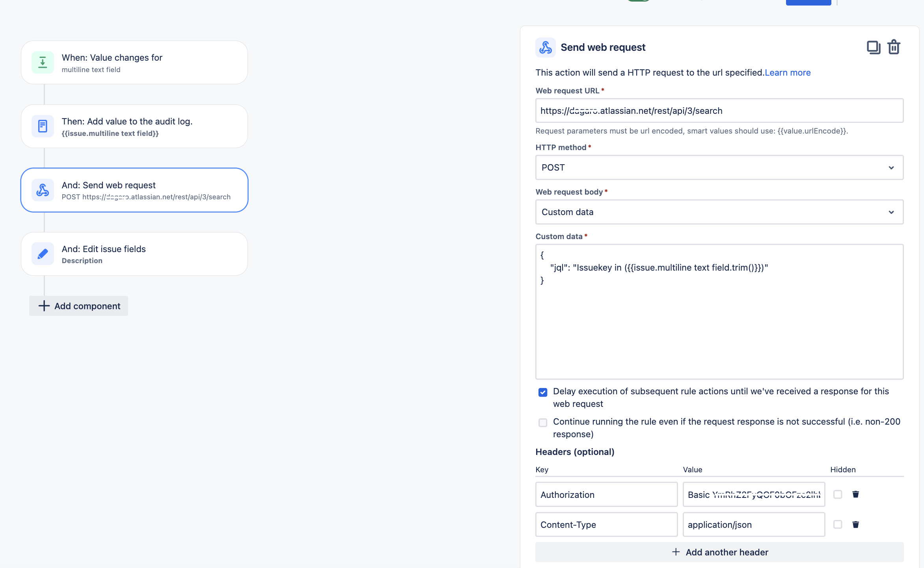
Task: Click the delete component trash icon
Action: point(894,47)
